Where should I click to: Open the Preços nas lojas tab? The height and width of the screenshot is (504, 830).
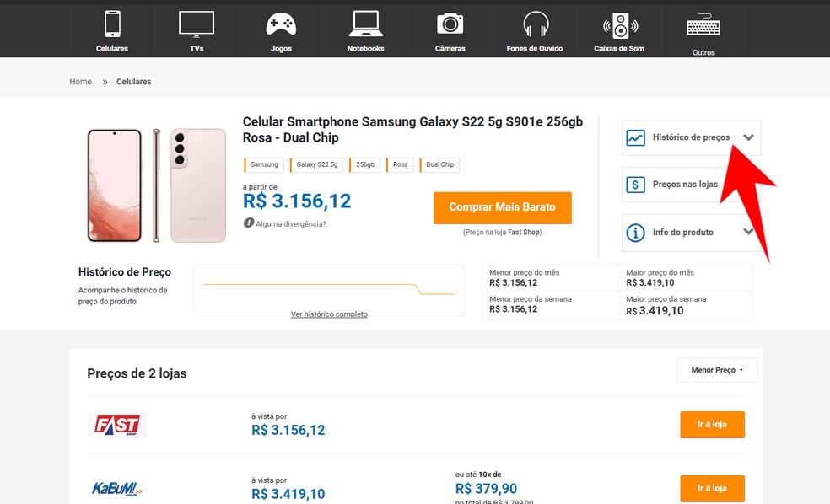[684, 185]
